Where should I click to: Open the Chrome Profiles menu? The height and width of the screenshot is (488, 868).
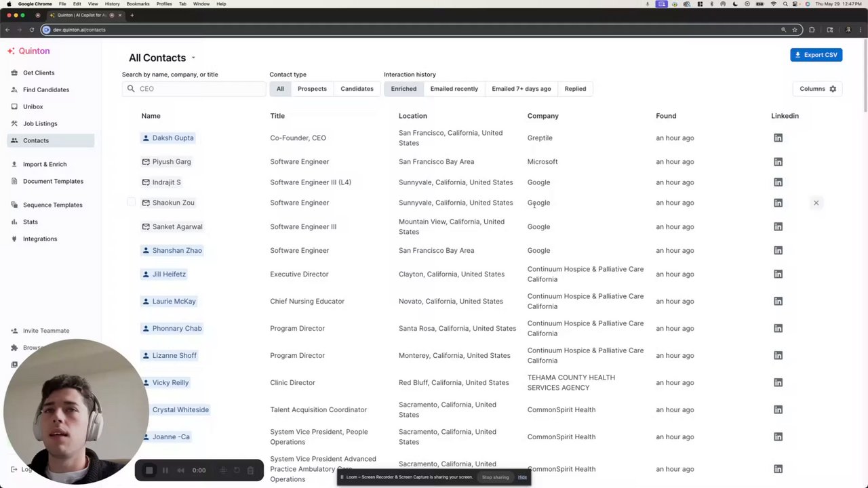click(x=164, y=4)
